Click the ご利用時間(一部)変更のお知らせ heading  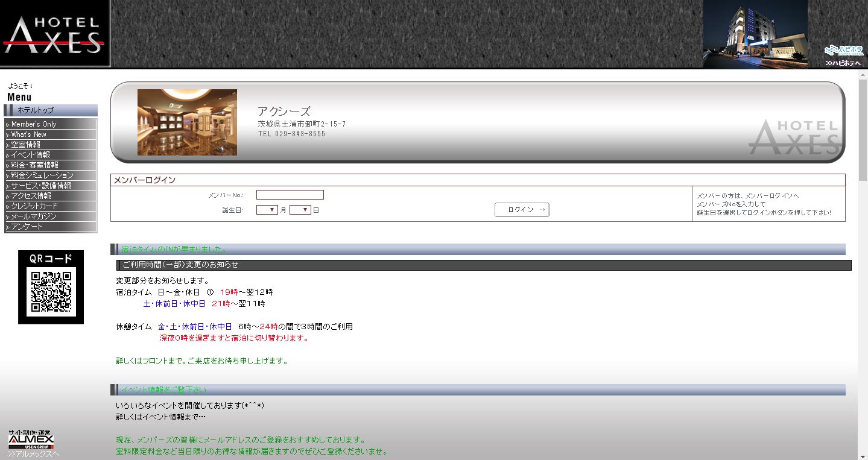pyautogui.click(x=180, y=265)
